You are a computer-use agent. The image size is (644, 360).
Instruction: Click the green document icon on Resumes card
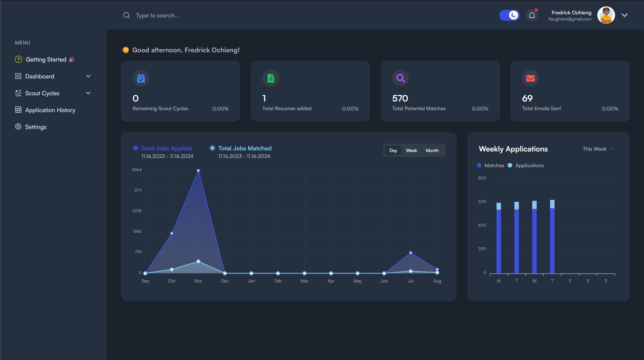[x=271, y=78]
